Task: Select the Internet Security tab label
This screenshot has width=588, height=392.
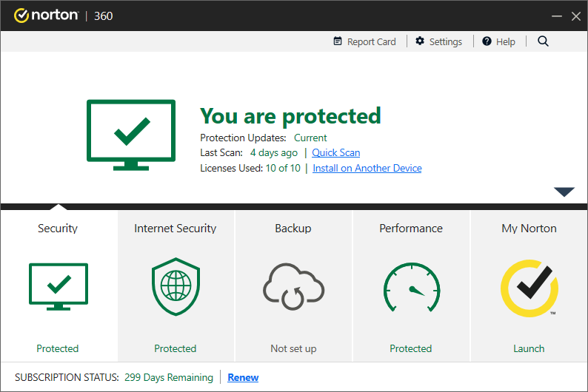Action: point(176,229)
